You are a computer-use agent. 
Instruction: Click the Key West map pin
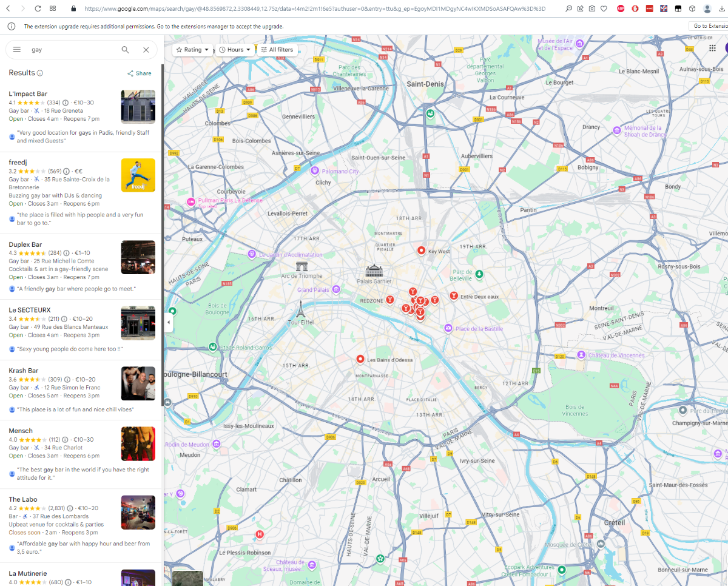[x=421, y=251]
